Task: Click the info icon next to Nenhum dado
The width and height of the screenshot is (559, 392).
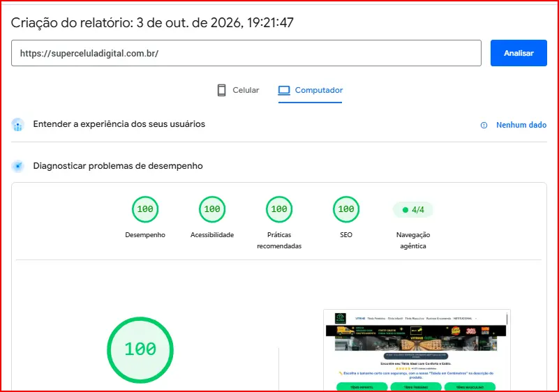Action: pyautogui.click(x=484, y=125)
